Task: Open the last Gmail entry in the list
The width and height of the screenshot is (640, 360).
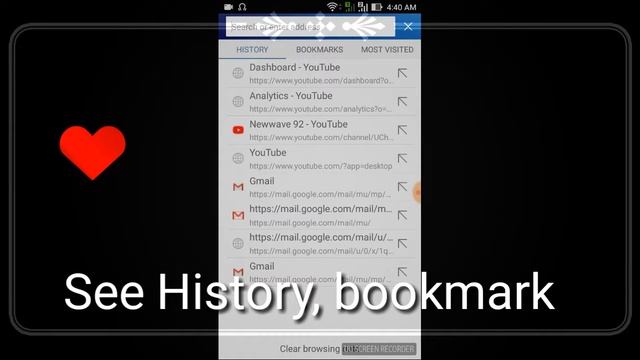Action: [320, 272]
